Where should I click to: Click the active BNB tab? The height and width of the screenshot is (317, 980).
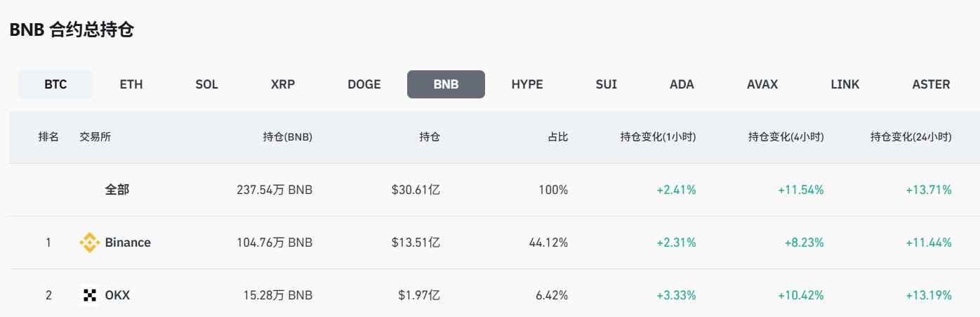(446, 84)
